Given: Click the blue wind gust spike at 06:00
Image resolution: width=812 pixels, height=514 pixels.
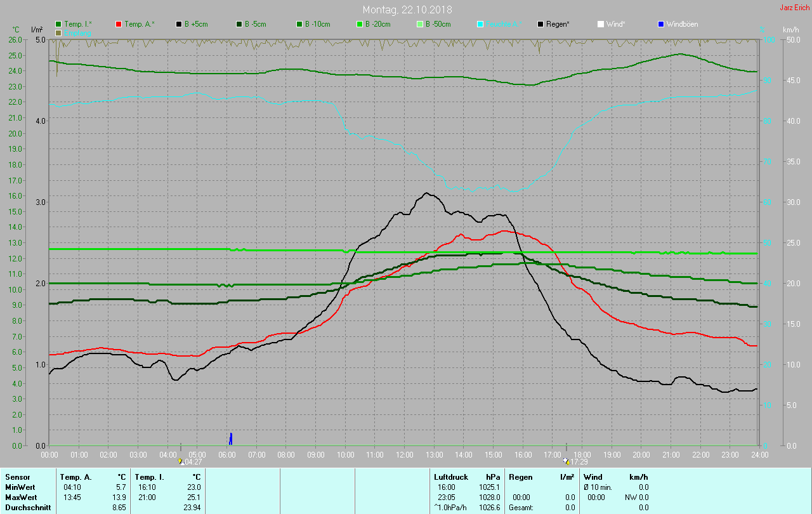Looking at the screenshot, I should [x=231, y=438].
